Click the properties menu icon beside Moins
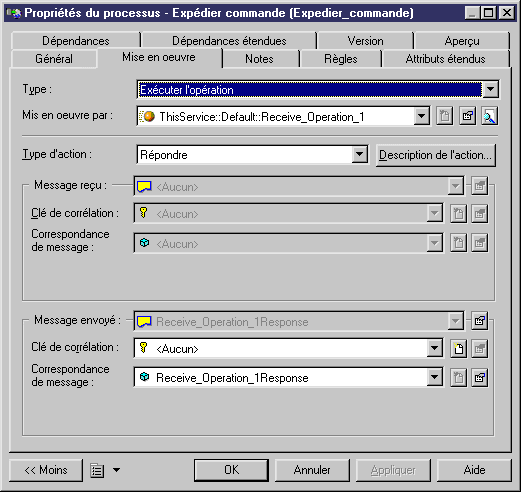 pyautogui.click(x=97, y=470)
